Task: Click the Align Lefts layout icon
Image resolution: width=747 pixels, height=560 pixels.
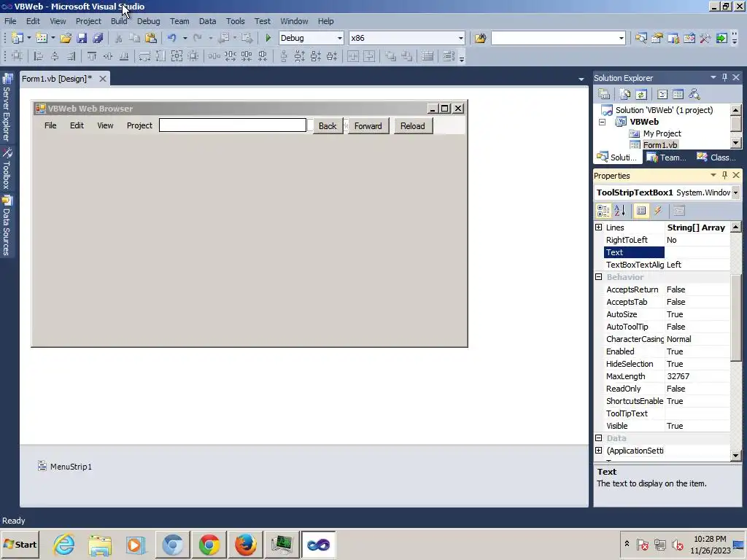Action: (x=39, y=56)
